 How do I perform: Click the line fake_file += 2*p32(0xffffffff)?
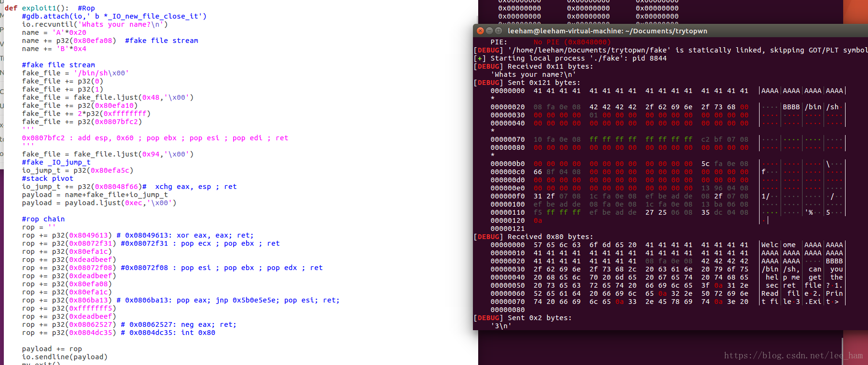86,114
